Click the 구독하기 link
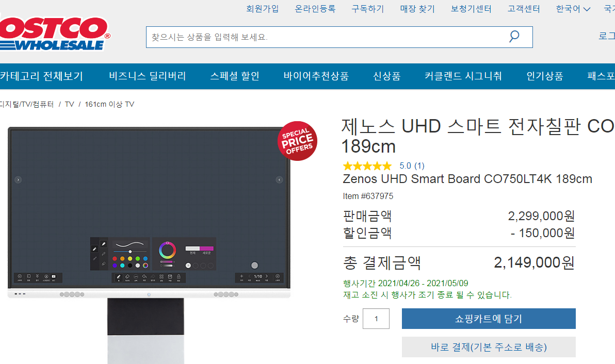The height and width of the screenshot is (364, 615). coord(367,9)
